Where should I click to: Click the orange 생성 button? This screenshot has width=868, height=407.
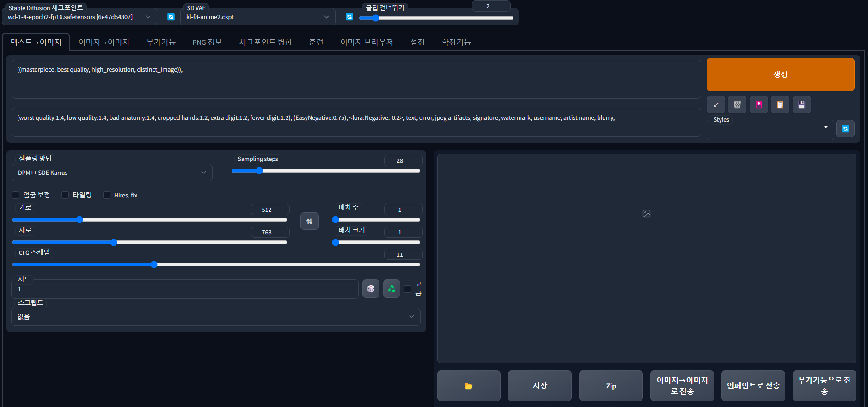point(780,74)
